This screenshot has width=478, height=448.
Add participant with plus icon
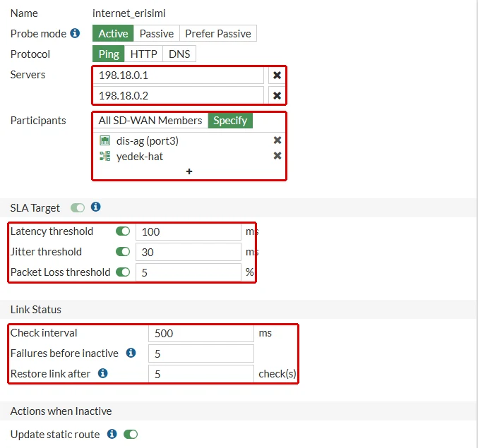[189, 171]
